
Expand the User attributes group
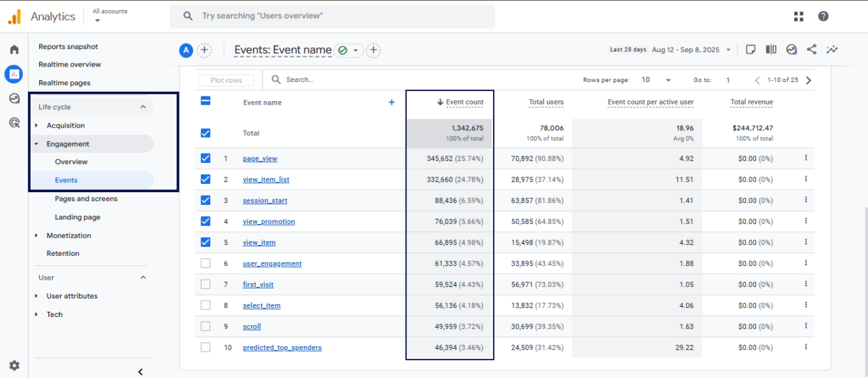(37, 296)
